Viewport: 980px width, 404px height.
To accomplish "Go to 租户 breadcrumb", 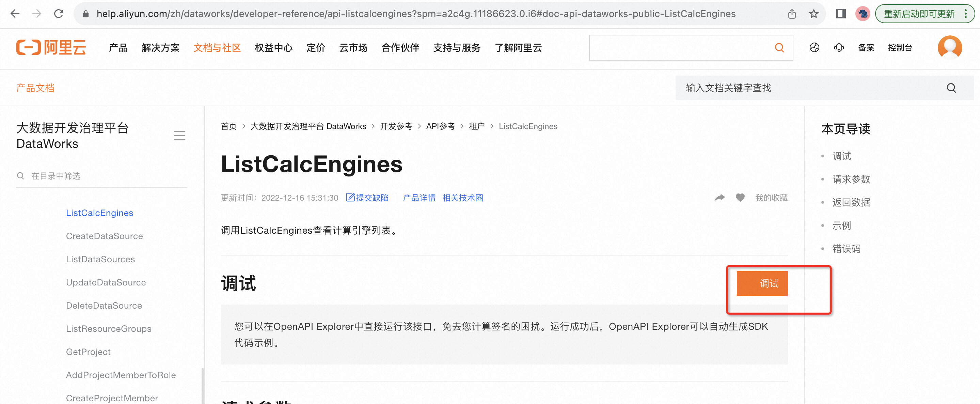I will click(x=477, y=126).
